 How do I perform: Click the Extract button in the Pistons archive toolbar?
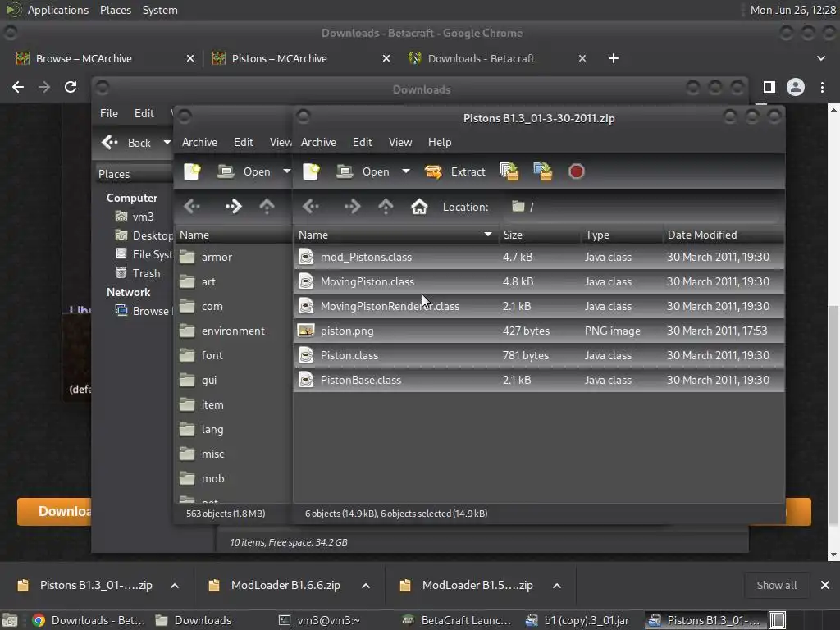[454, 171]
